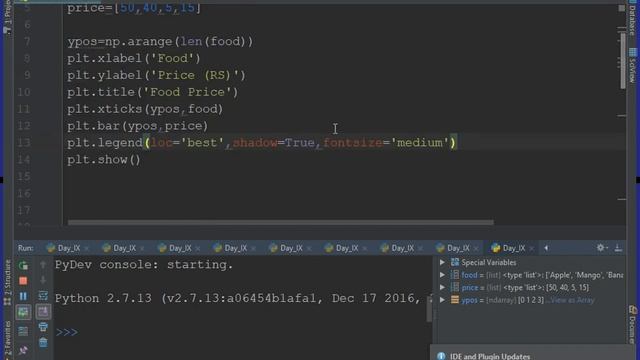Image resolution: width=640 pixels, height=360 pixels.
Task: Place cursor in plt.xlabel('Food') line
Action: [134, 58]
